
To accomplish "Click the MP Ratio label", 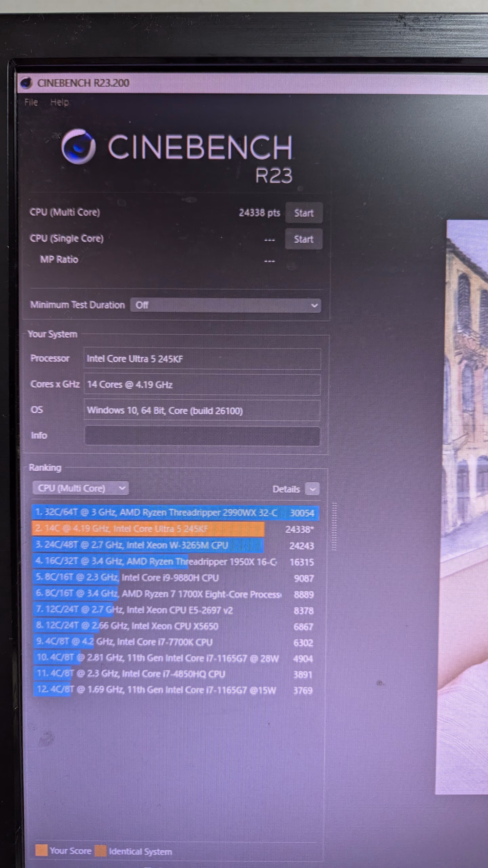I will pyautogui.click(x=59, y=260).
